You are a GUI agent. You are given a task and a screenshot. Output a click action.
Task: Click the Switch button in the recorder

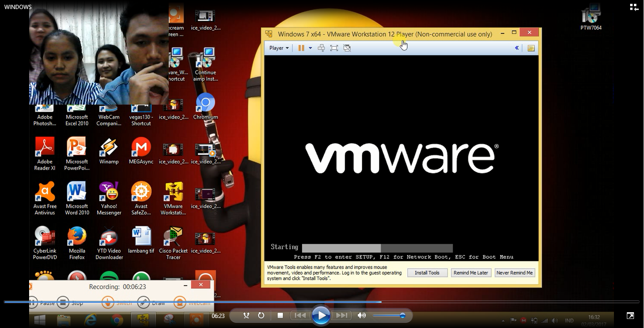pos(117,302)
